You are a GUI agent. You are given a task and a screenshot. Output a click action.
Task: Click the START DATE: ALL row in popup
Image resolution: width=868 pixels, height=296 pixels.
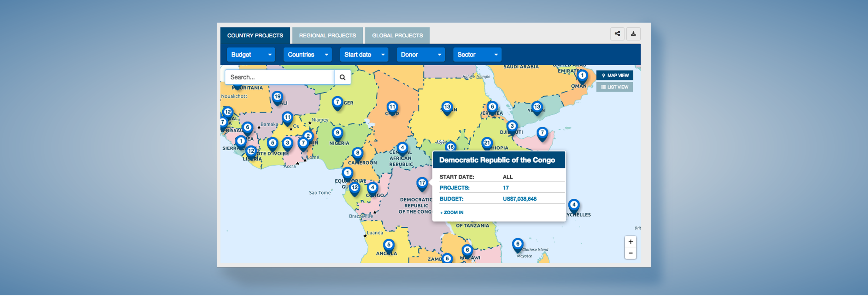[502, 177]
